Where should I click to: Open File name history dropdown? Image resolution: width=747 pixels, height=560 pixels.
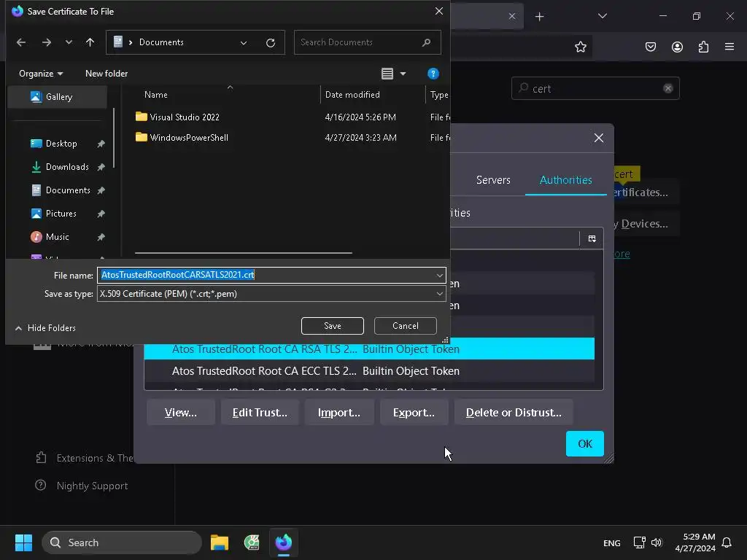pyautogui.click(x=439, y=275)
